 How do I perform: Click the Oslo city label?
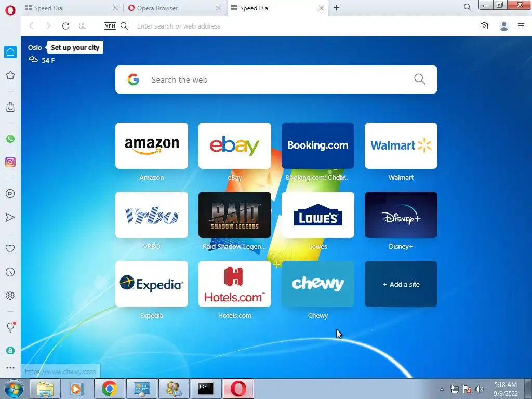[35, 47]
